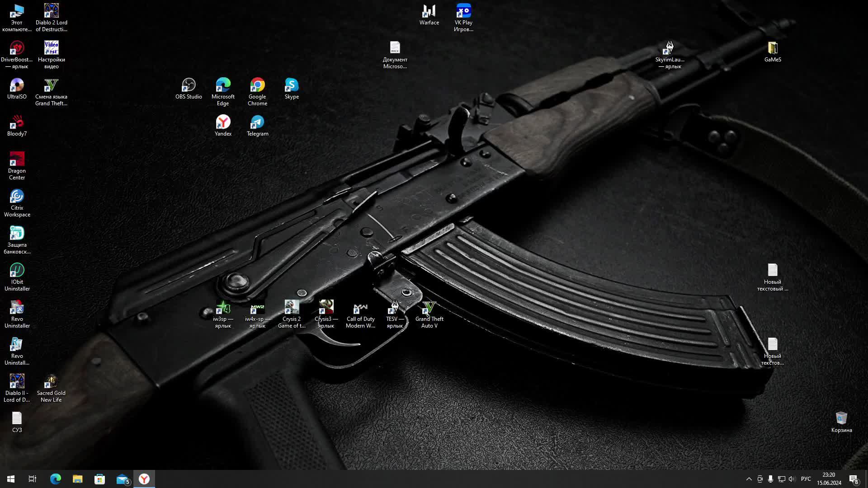Select the Microsoft Edge desktop shortcut
This screenshot has height=488, width=868.
point(223,92)
